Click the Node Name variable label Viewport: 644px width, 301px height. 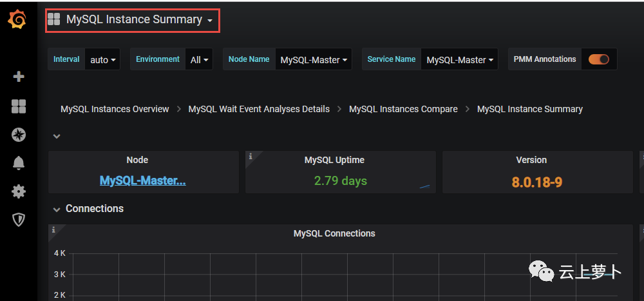tap(249, 59)
